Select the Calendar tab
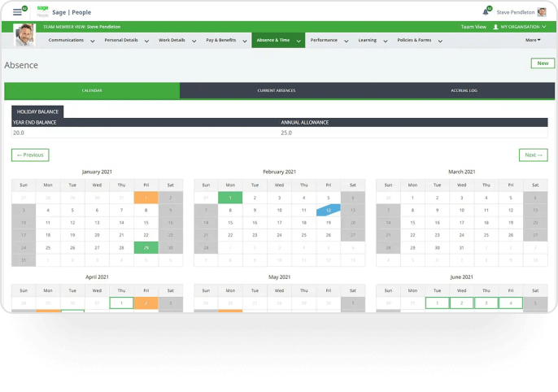The height and width of the screenshot is (392, 558). coord(91,90)
